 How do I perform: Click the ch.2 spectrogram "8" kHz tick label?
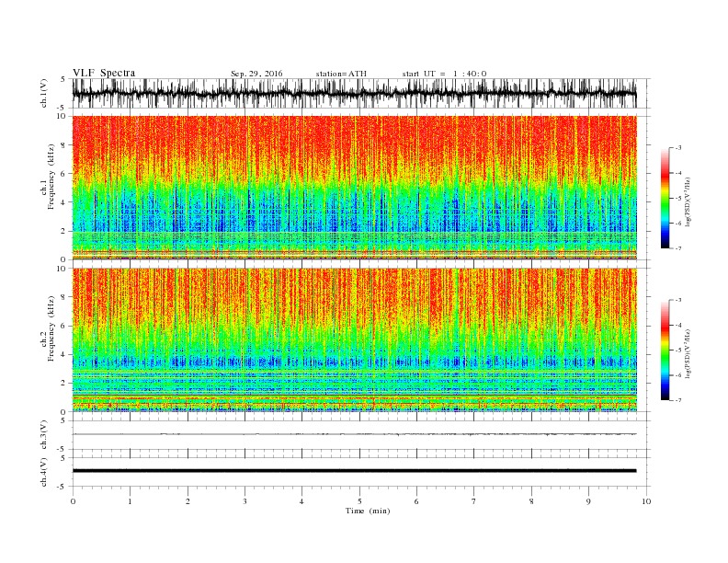tap(63, 297)
